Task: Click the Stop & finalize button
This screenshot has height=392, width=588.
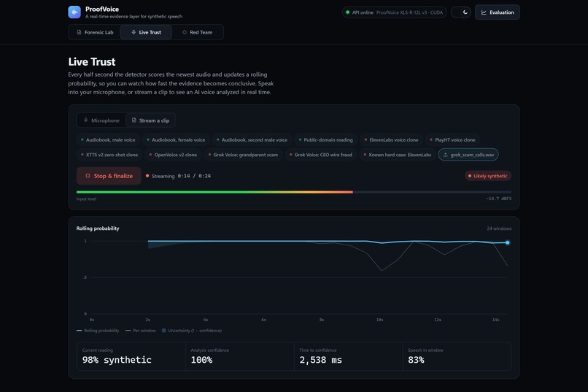Action: tap(109, 176)
